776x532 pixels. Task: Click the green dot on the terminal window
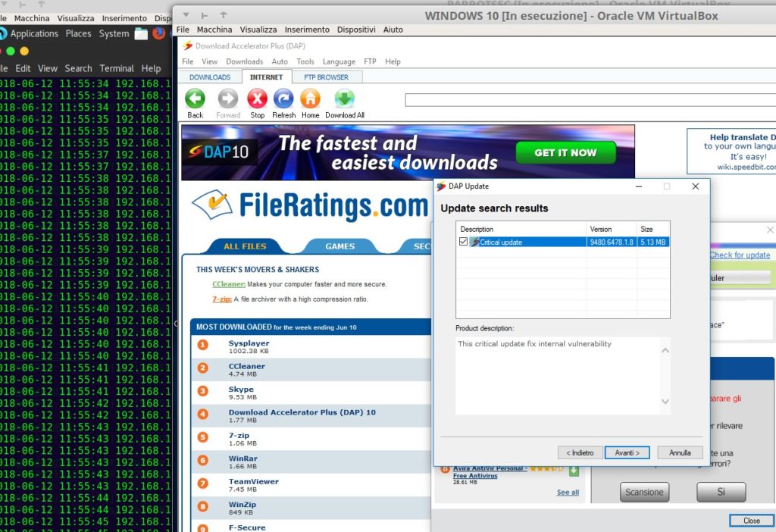coord(11,51)
